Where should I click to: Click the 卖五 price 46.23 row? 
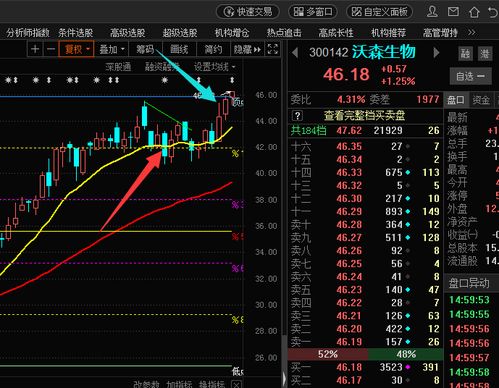365,290
